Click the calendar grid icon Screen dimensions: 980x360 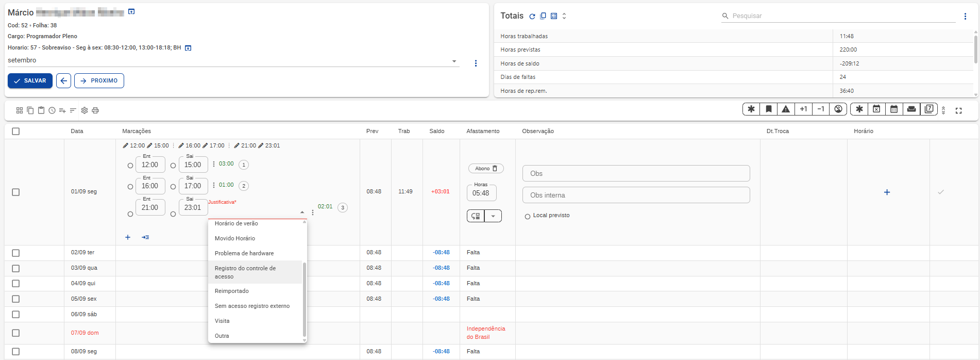coord(894,109)
